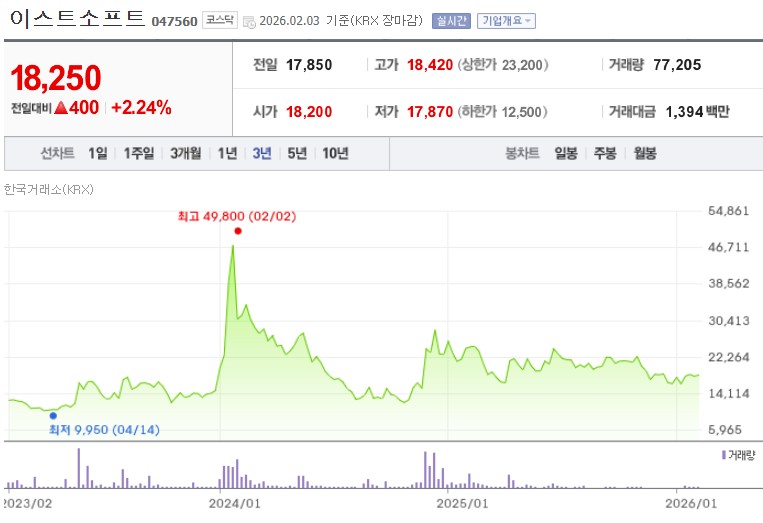This screenshot has width=763, height=523.
Task: Click the 시가 value 18,200
Action: click(x=309, y=112)
